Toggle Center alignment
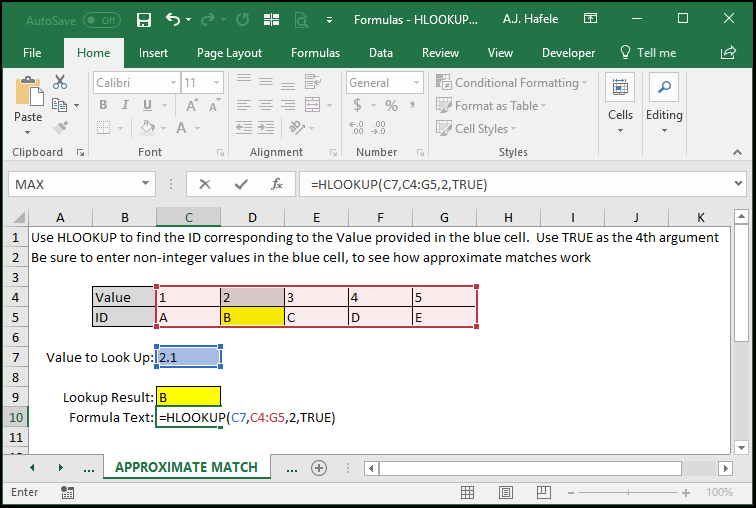Screen dimensions: 756x508 266,105
